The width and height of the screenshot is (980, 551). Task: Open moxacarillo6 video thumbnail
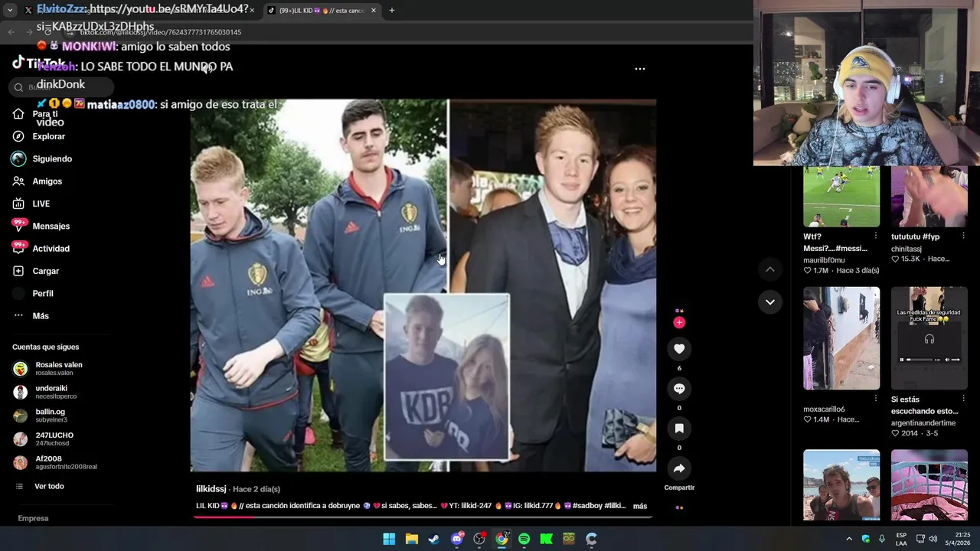click(841, 338)
